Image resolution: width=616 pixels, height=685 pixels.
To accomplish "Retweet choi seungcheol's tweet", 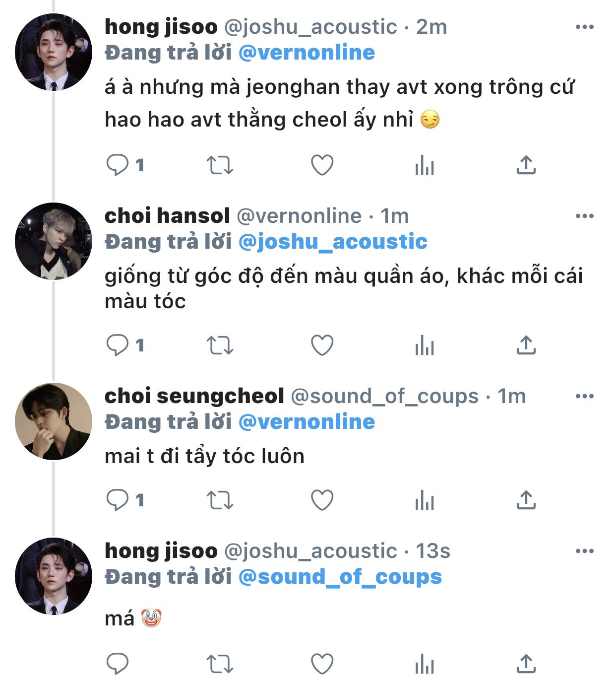I will click(220, 500).
